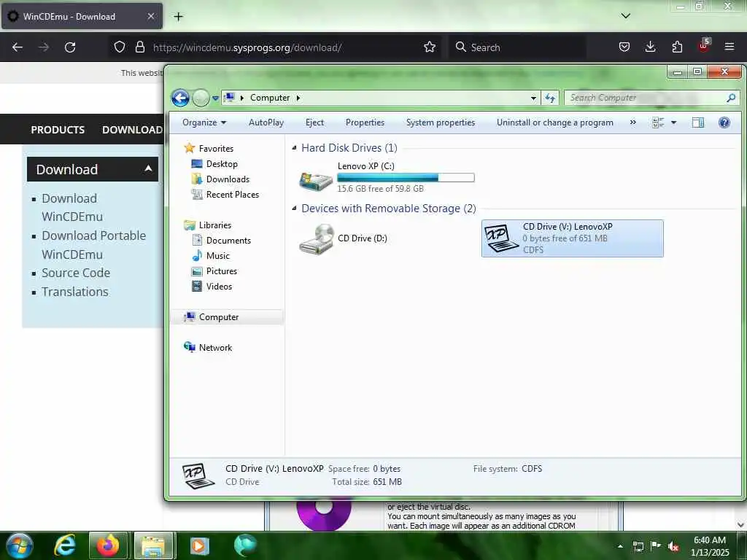Image resolution: width=747 pixels, height=560 pixels.
Task: Select Network in navigation pane
Action: point(215,348)
